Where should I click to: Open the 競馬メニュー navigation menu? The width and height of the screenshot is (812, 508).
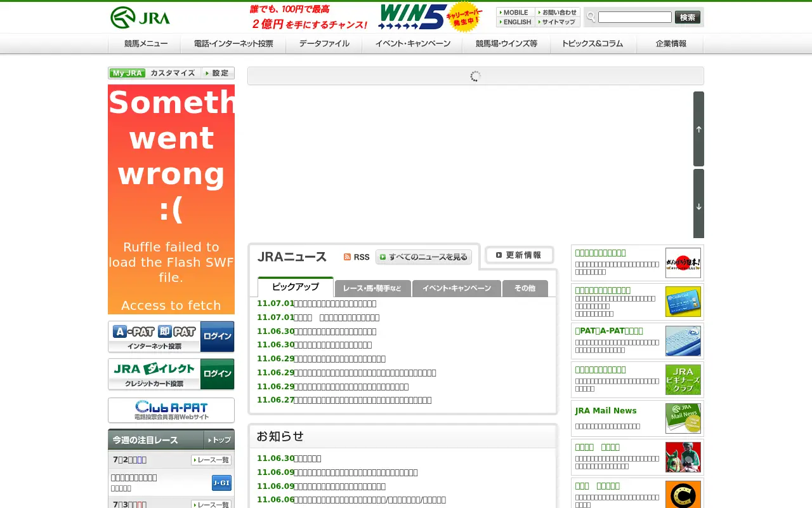coord(145,44)
